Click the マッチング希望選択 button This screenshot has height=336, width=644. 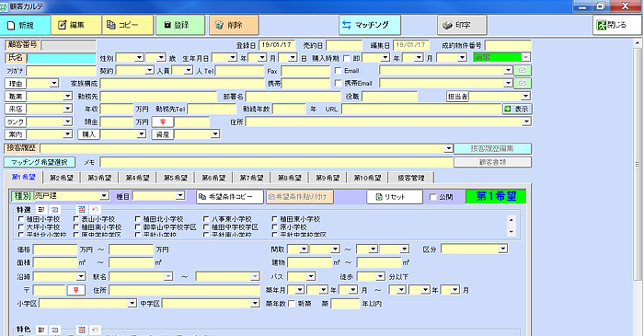40,162
